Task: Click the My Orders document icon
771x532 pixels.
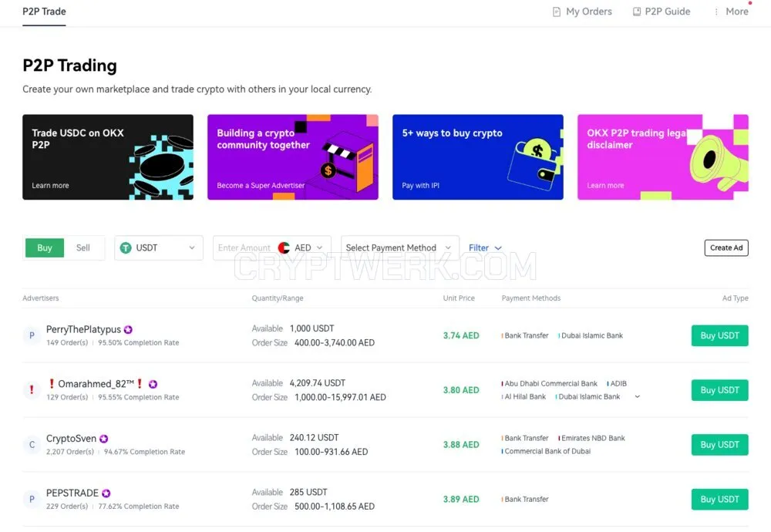Action: (557, 12)
